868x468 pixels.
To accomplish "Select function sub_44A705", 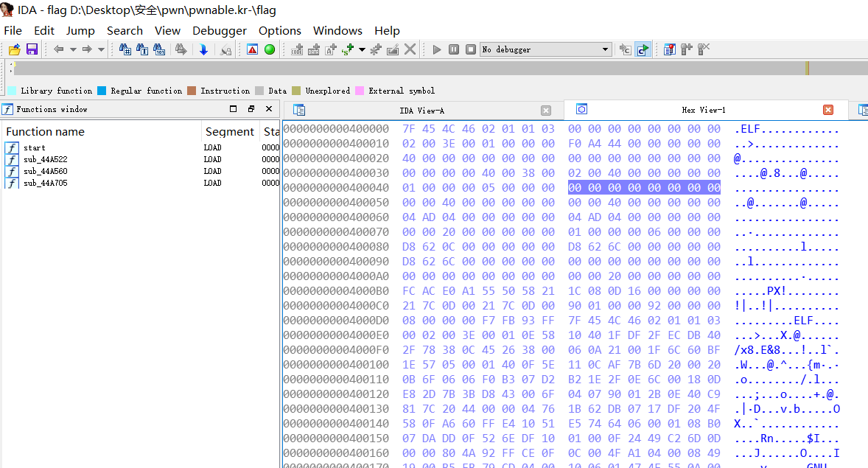I will [x=141, y=183].
